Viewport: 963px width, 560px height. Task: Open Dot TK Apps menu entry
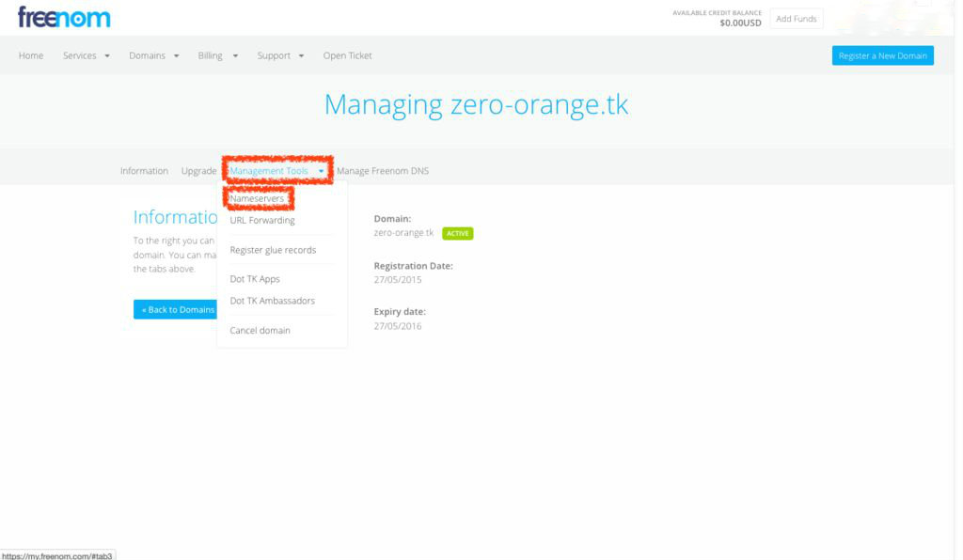pyautogui.click(x=255, y=278)
